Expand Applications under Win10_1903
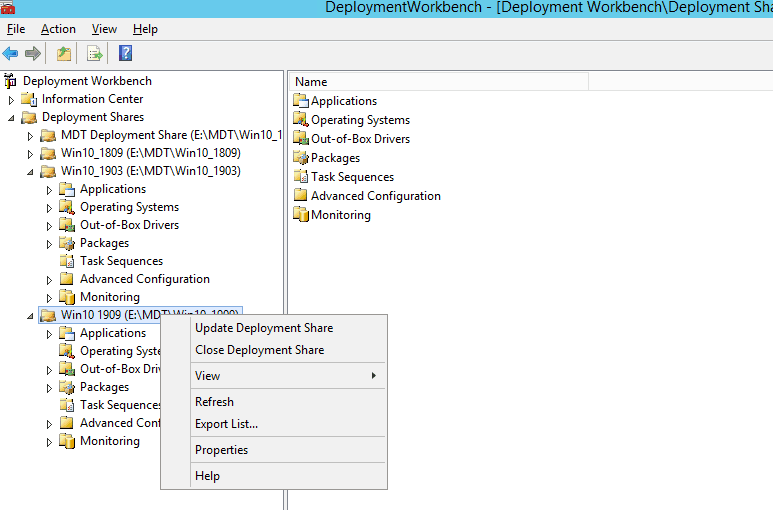Image resolution: width=773 pixels, height=510 pixels. pyautogui.click(x=49, y=190)
